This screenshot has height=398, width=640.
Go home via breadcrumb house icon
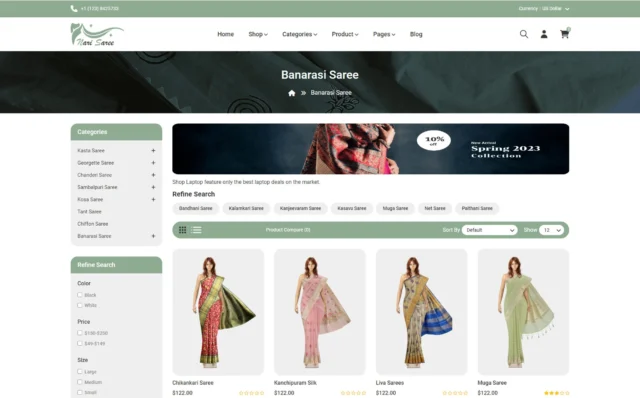291,93
